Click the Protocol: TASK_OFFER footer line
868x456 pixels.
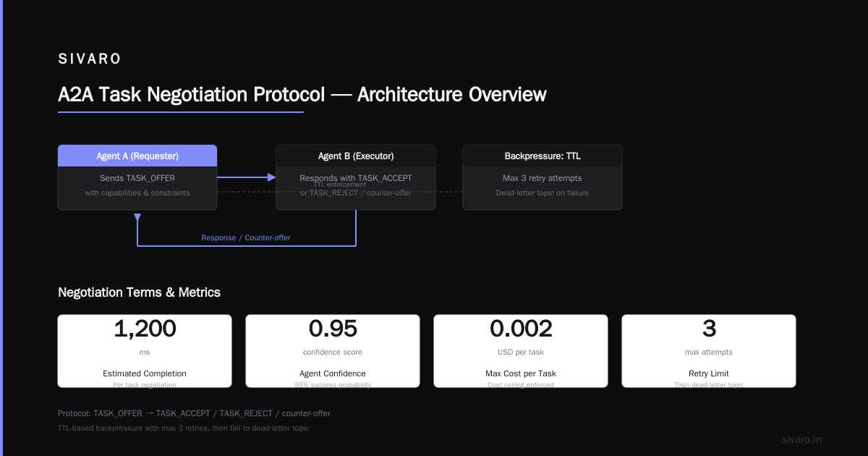click(194, 413)
